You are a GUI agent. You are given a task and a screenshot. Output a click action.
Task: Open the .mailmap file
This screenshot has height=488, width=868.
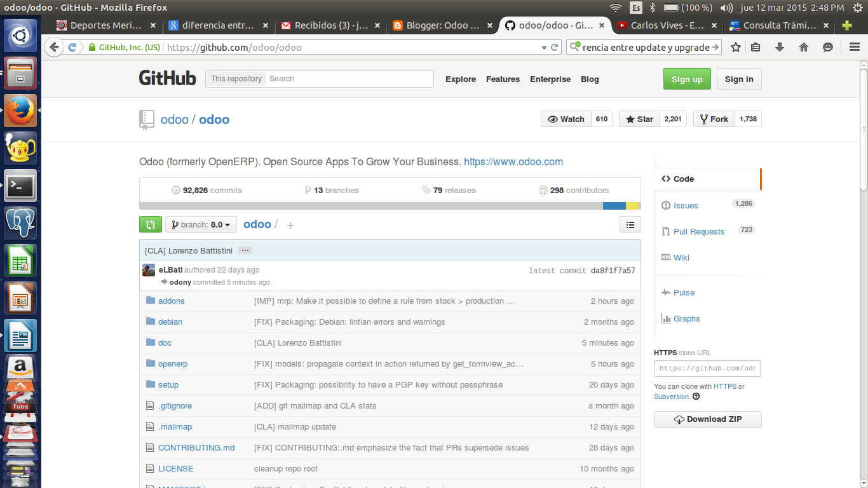(175, 426)
